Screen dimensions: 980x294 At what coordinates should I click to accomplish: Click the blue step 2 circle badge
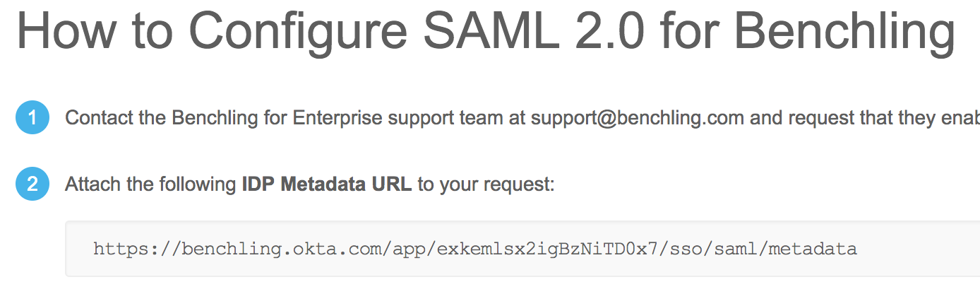click(32, 185)
